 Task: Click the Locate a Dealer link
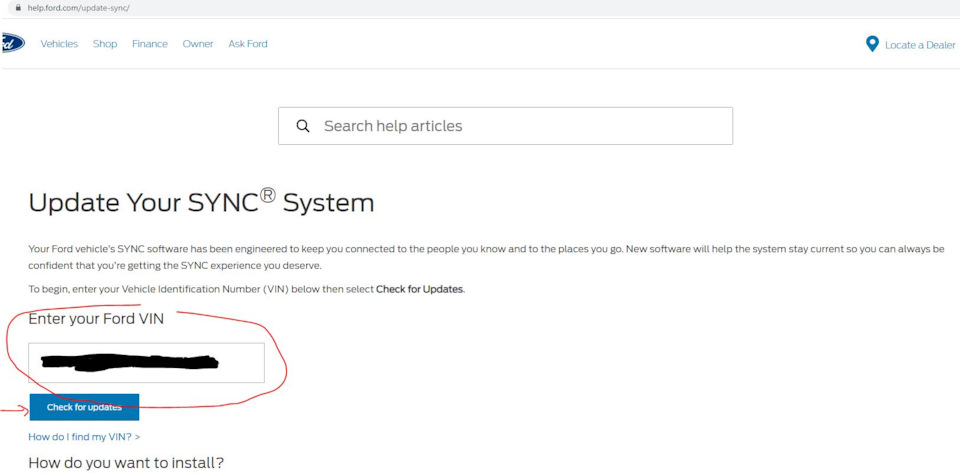pos(920,45)
